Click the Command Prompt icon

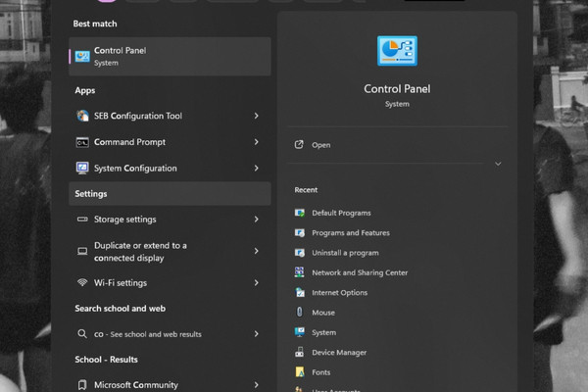click(82, 142)
